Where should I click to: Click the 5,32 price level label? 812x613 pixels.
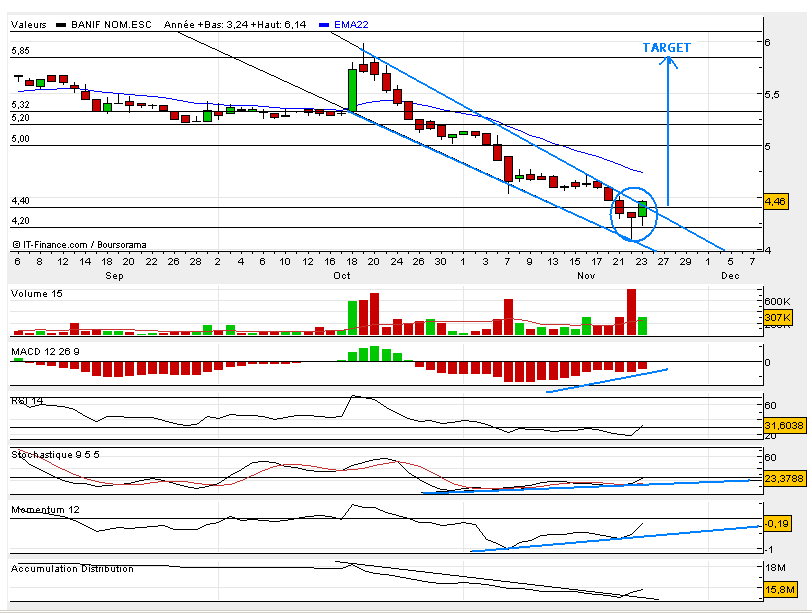click(21, 105)
